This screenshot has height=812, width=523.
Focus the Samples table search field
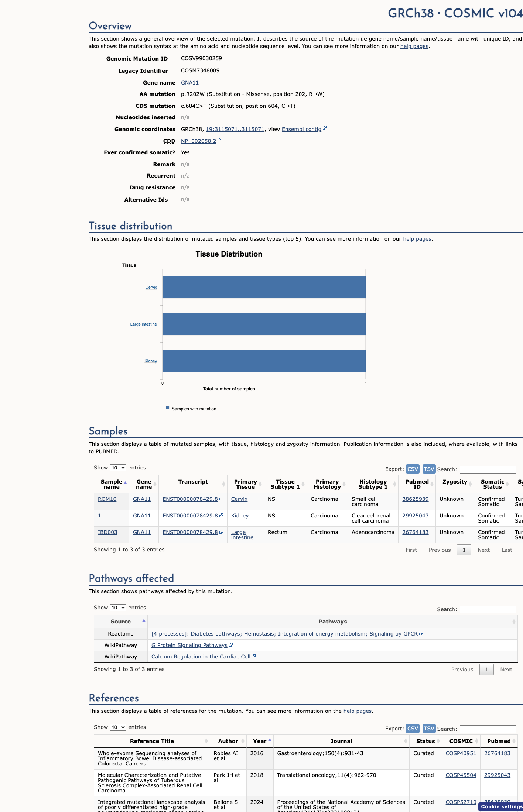click(x=488, y=469)
